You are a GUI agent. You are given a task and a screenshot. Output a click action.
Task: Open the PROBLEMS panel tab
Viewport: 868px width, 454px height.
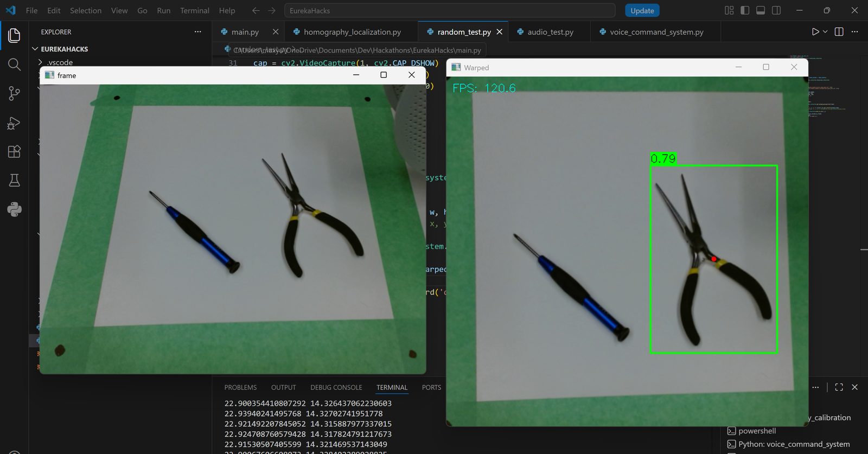click(x=240, y=387)
